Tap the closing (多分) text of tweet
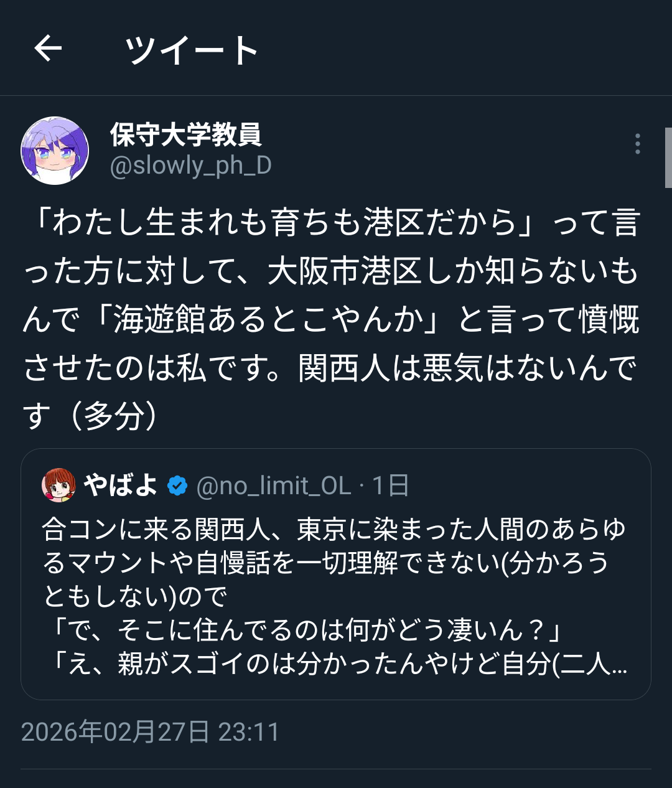The image size is (672, 788). tap(115, 416)
